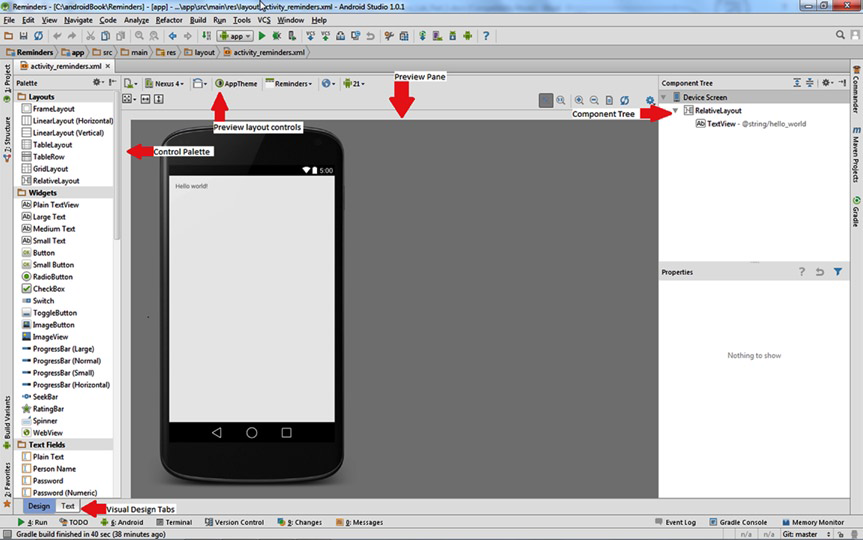Collapse the RelativeLayout tree node
863x540 pixels.
(675, 111)
